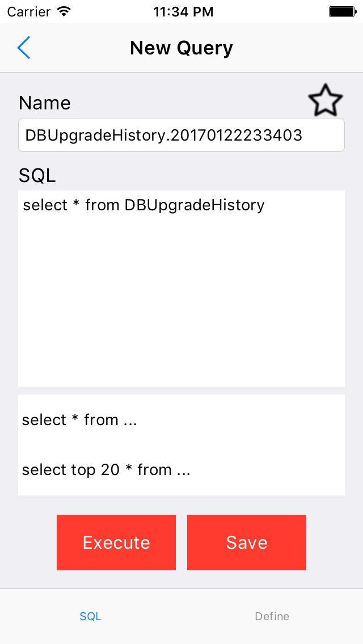This screenshot has height=644, width=363.
Task: Tap the template suggestions panel
Action: point(181,444)
